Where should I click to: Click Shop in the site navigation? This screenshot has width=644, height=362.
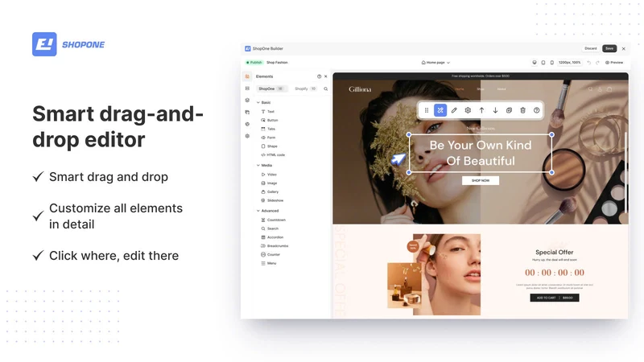[481, 89]
